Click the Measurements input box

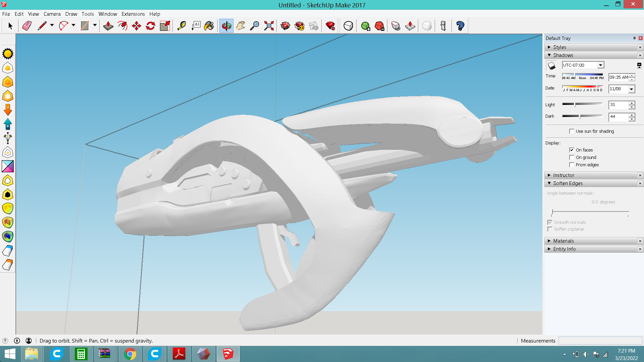click(600, 341)
